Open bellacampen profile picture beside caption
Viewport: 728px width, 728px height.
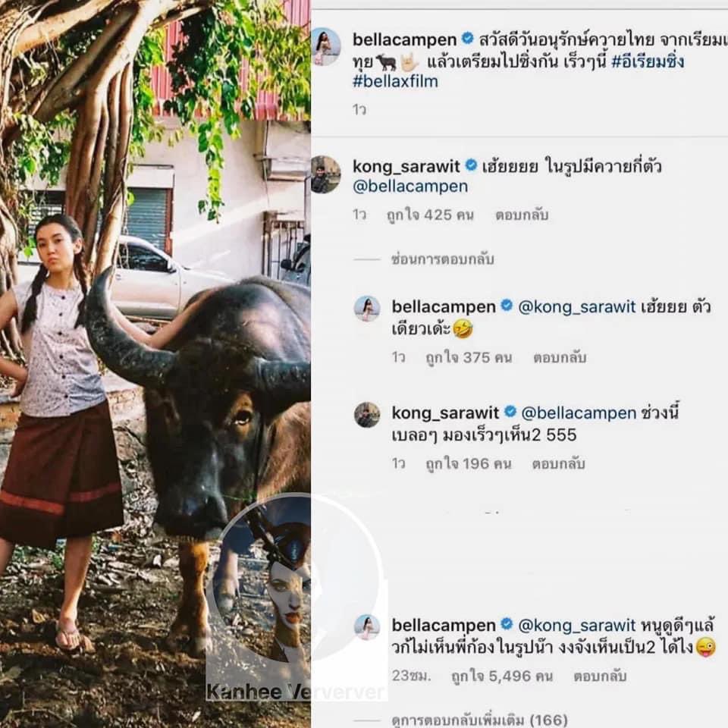325,46
